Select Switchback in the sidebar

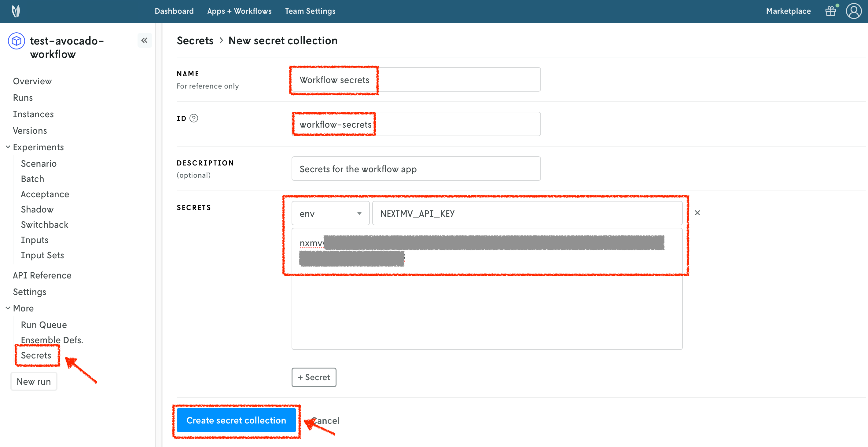pos(45,224)
